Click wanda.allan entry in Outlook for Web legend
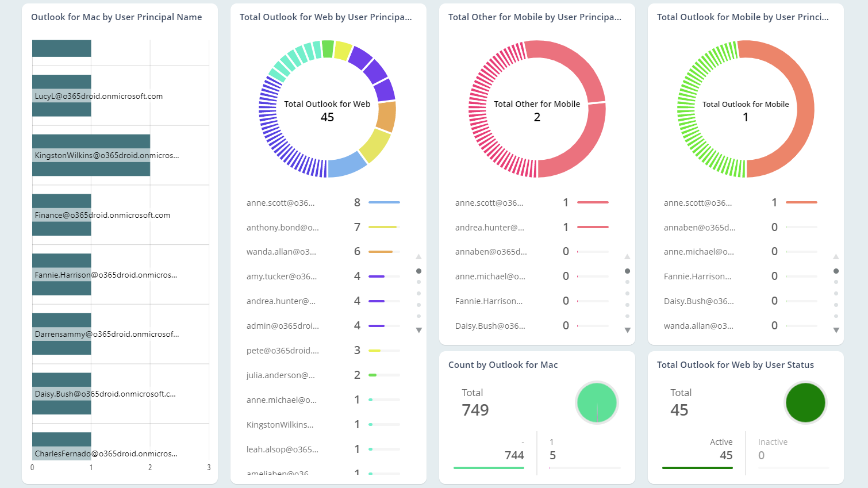The height and width of the screenshot is (488, 868). click(x=281, y=252)
